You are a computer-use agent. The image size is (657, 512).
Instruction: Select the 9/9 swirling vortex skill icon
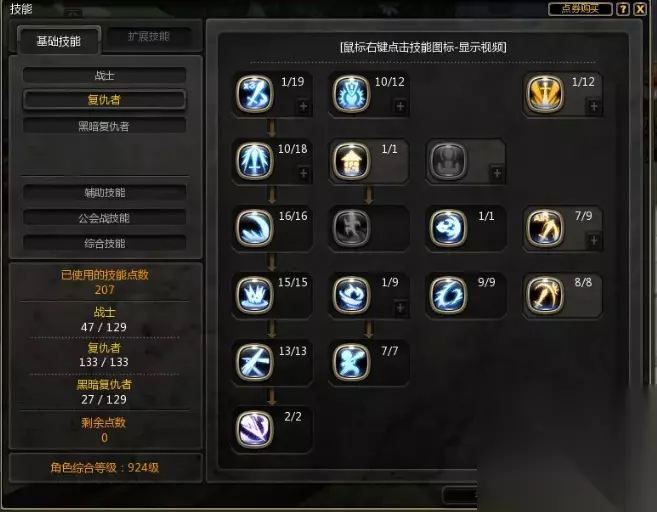(x=448, y=295)
